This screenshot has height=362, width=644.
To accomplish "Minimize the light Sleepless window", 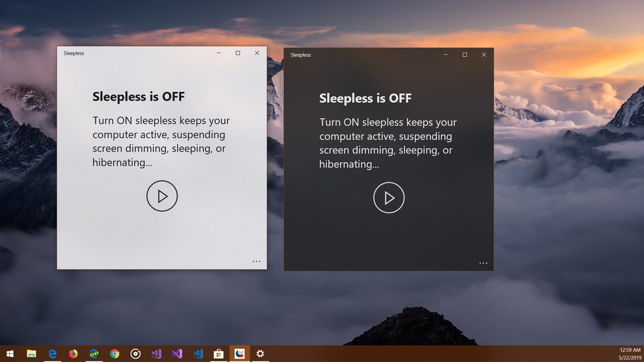I will [219, 53].
